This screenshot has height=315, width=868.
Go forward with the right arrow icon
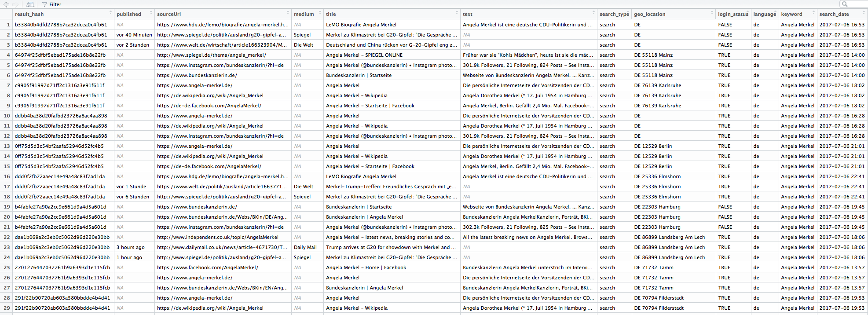[15, 4]
